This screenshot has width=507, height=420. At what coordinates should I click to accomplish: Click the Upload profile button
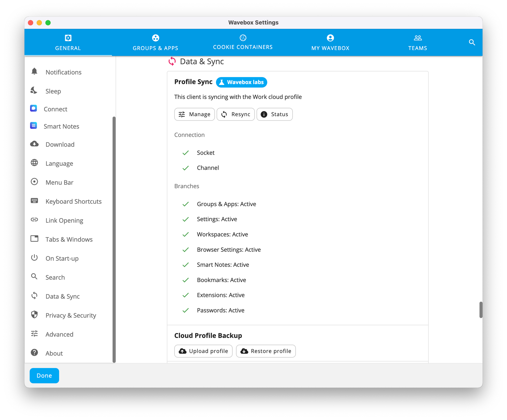(203, 351)
